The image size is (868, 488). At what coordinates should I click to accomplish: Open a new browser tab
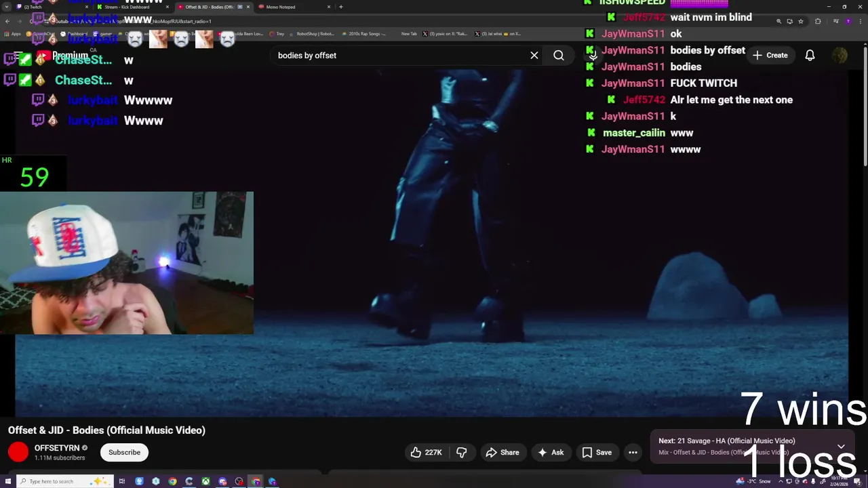[x=340, y=7]
